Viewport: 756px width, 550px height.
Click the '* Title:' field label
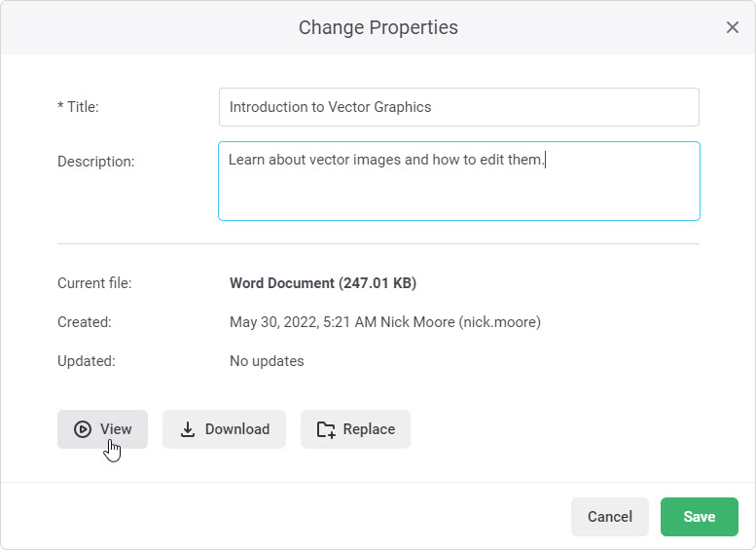tap(78, 107)
